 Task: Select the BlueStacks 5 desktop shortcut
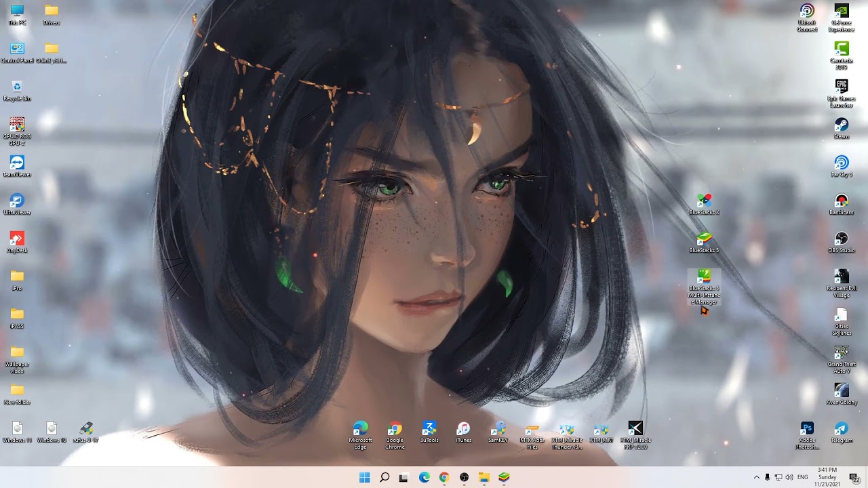pos(704,243)
